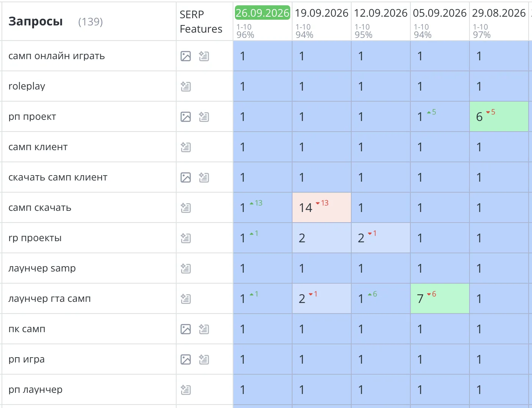
Task: Select the highlighted 26.09.2026 date column header
Action: [263, 13]
